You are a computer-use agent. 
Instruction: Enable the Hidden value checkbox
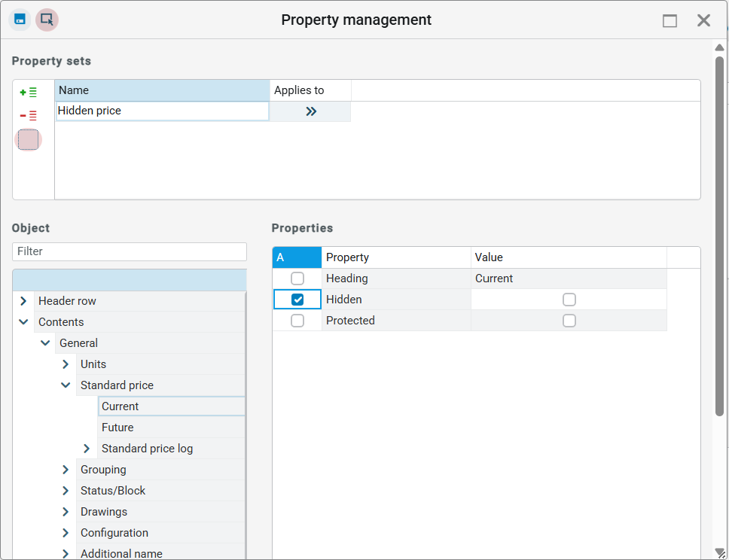569,300
